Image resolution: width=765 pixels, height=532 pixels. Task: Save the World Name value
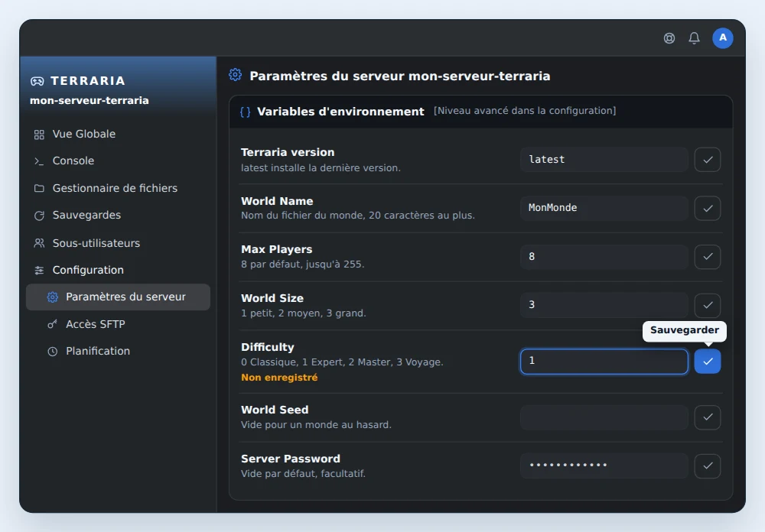tap(708, 208)
